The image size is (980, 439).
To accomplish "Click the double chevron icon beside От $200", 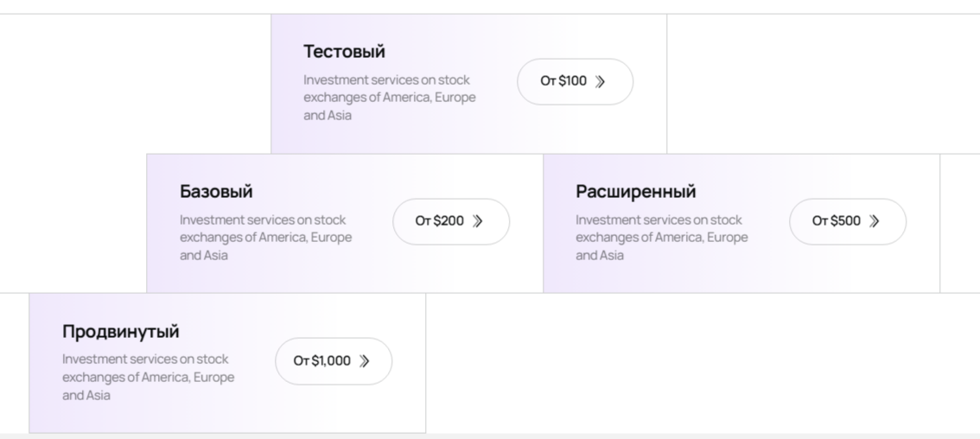I will click(478, 220).
